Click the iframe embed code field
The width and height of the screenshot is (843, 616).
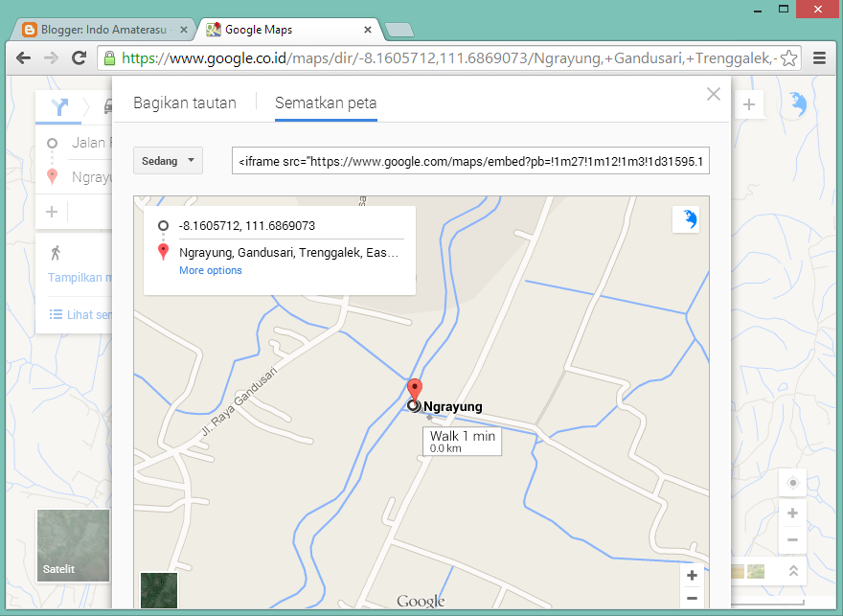tap(470, 161)
